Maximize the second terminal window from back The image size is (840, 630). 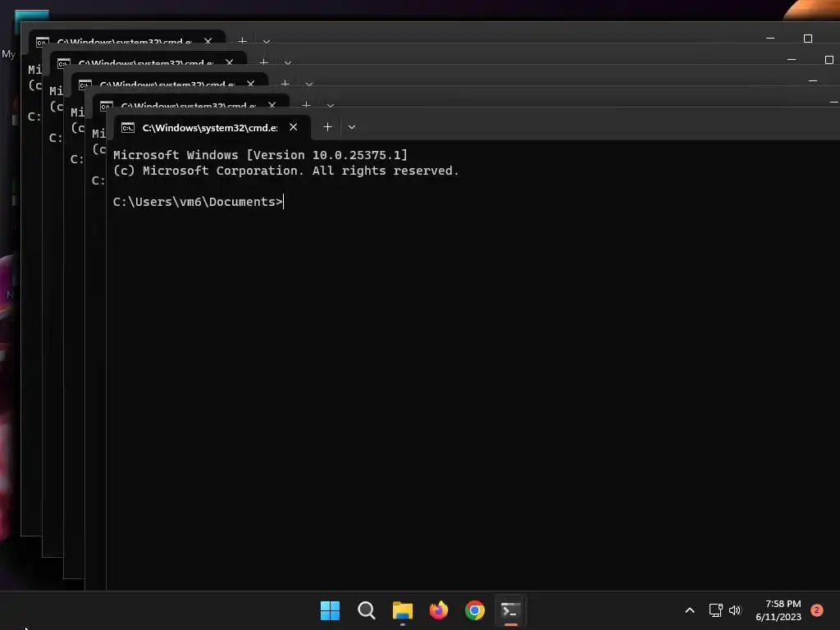coord(829,60)
